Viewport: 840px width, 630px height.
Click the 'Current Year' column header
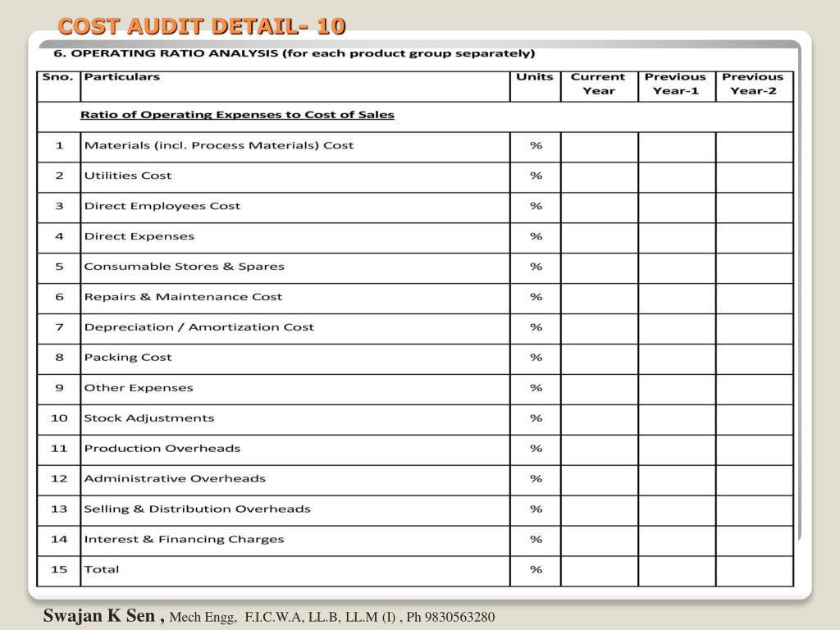(x=598, y=84)
